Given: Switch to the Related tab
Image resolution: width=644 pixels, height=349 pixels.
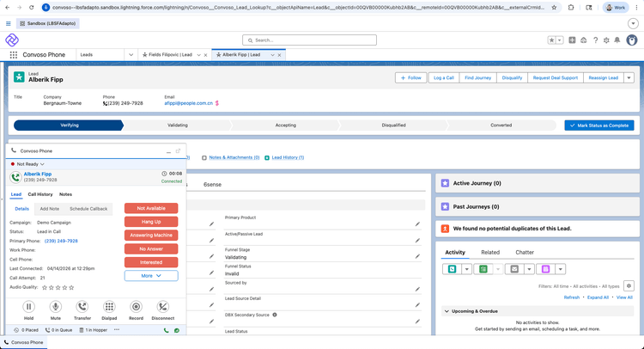Looking at the screenshot, I should click(490, 253).
